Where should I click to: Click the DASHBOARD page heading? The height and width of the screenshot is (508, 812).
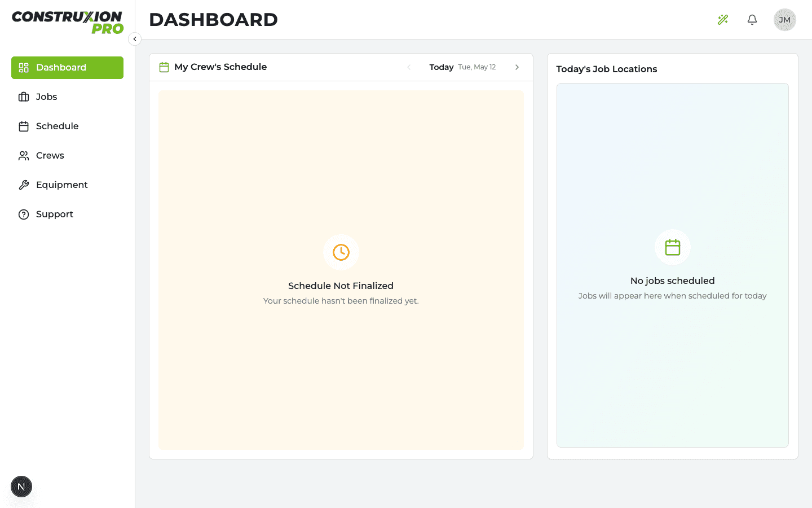click(213, 20)
